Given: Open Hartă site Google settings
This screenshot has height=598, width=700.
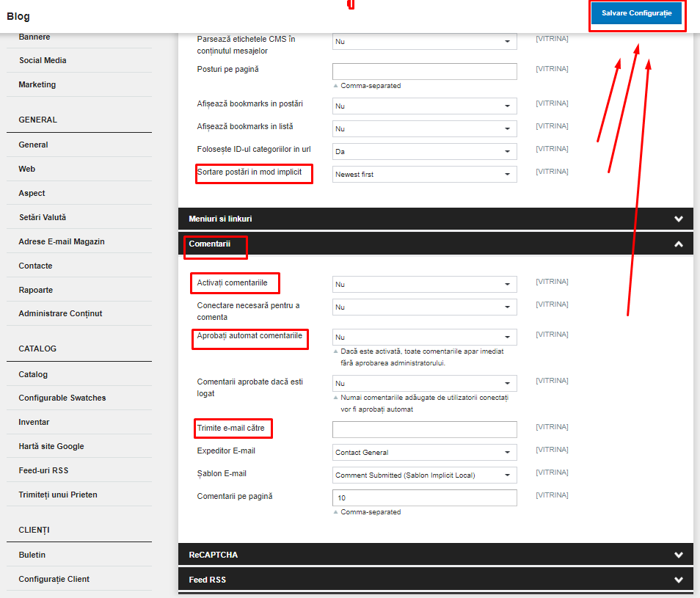Looking at the screenshot, I should click(51, 446).
